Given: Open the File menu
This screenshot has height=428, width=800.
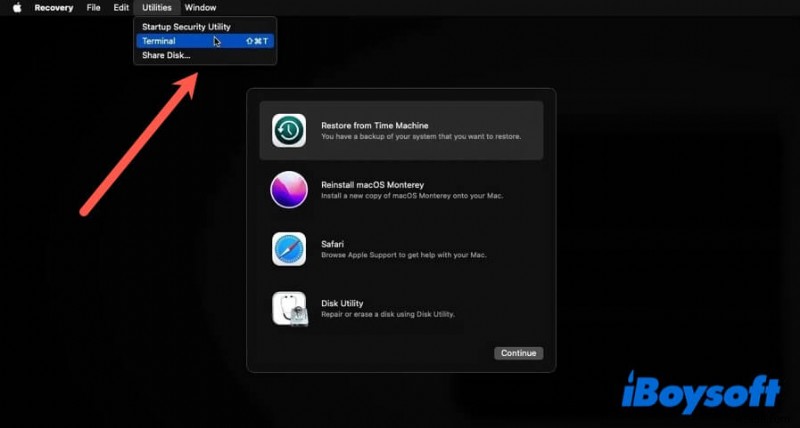Looking at the screenshot, I should click(93, 8).
